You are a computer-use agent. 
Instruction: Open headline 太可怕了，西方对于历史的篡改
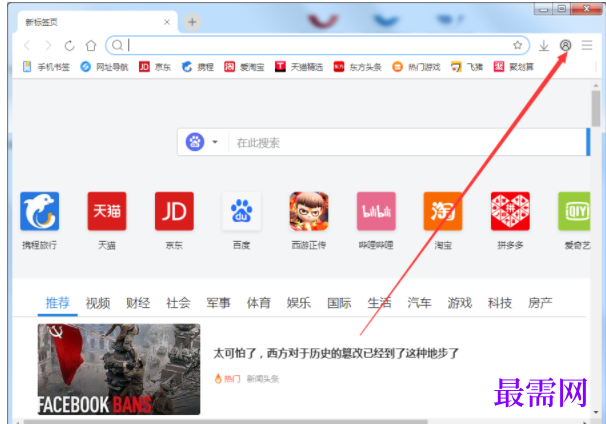pos(336,353)
